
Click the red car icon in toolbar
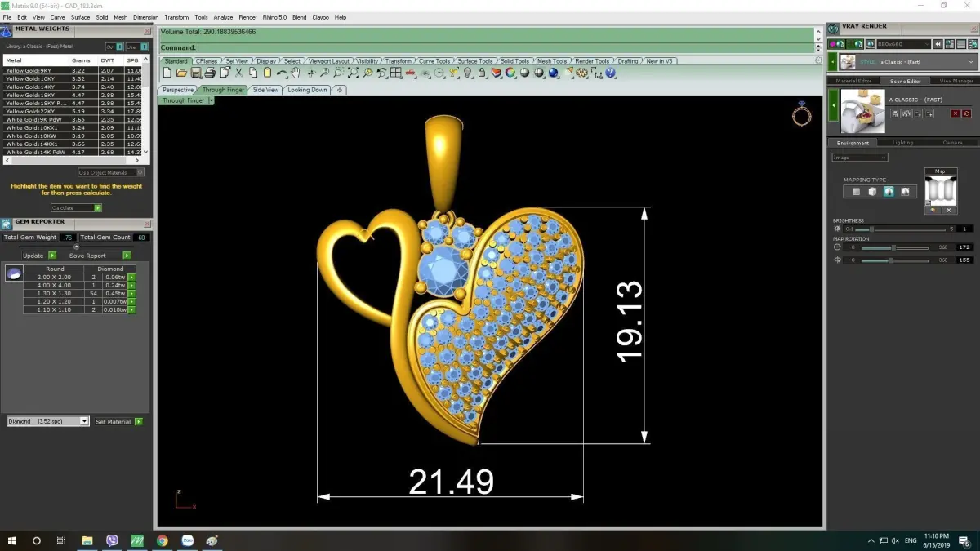click(410, 73)
